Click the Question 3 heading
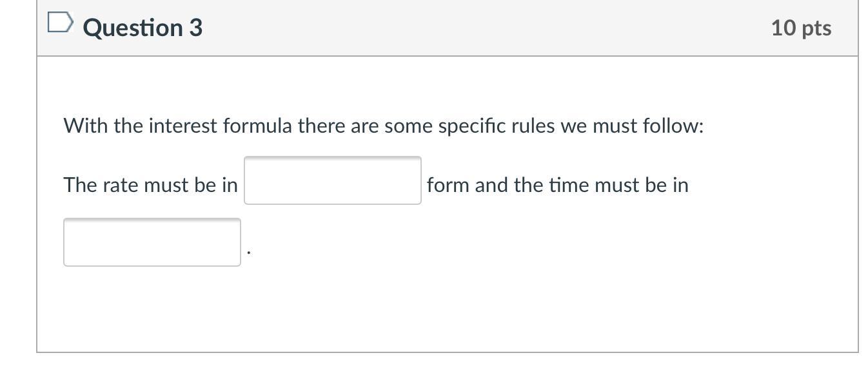Viewport: 868px width, 382px height. click(x=143, y=28)
